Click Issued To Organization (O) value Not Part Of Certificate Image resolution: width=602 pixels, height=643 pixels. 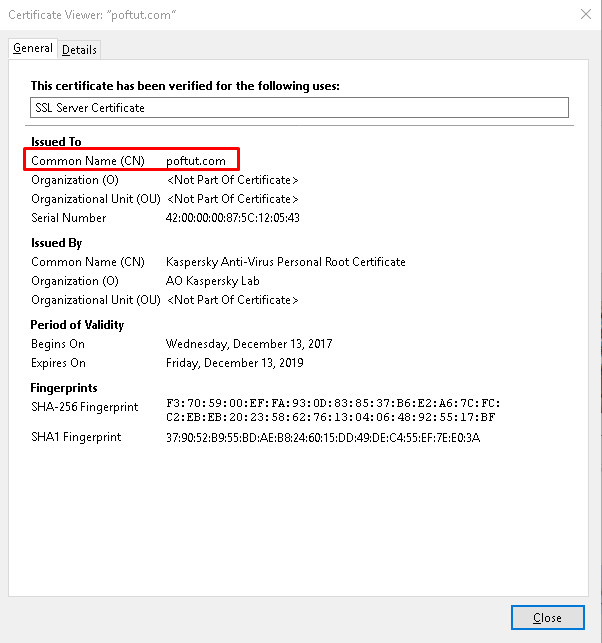pyautogui.click(x=233, y=180)
